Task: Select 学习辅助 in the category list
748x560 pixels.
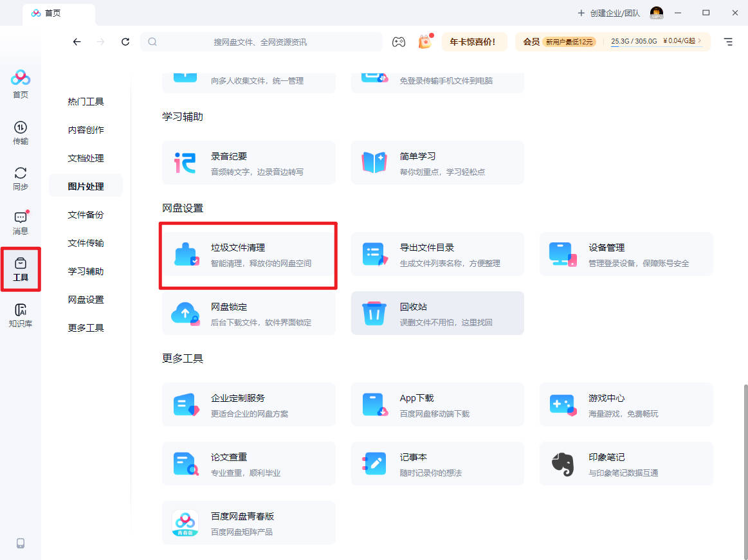Action: tap(86, 271)
